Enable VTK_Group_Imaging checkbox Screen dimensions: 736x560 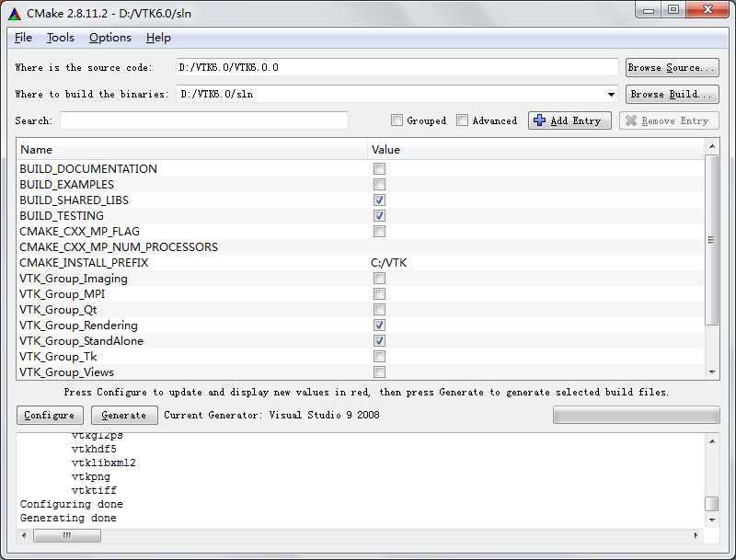point(379,279)
